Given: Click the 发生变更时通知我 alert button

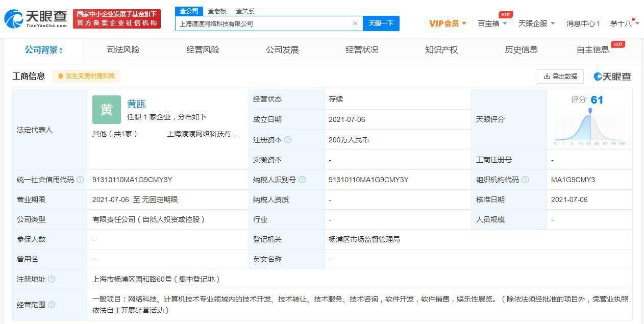Looking at the screenshot, I should tap(86, 76).
